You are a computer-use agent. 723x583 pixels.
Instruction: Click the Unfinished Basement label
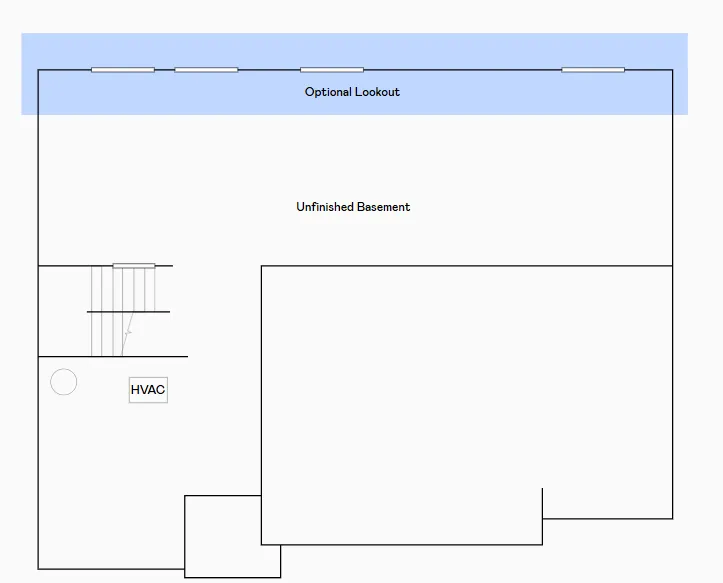click(353, 207)
